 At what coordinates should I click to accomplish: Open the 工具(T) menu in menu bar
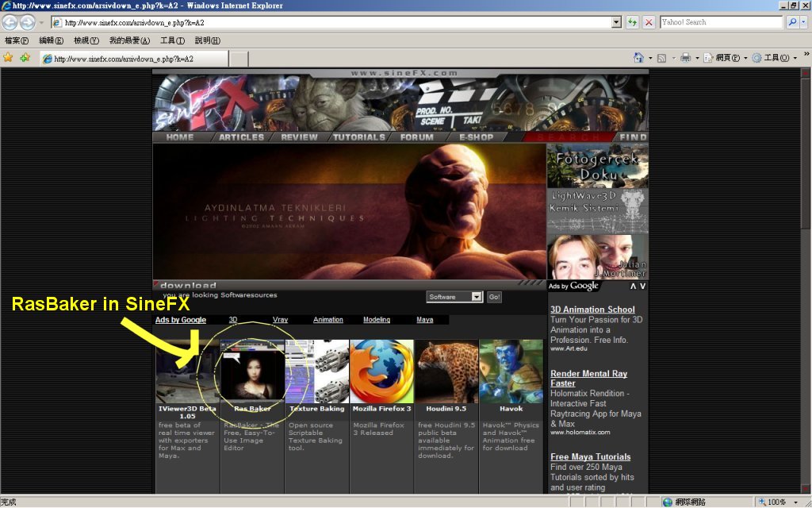click(x=172, y=40)
